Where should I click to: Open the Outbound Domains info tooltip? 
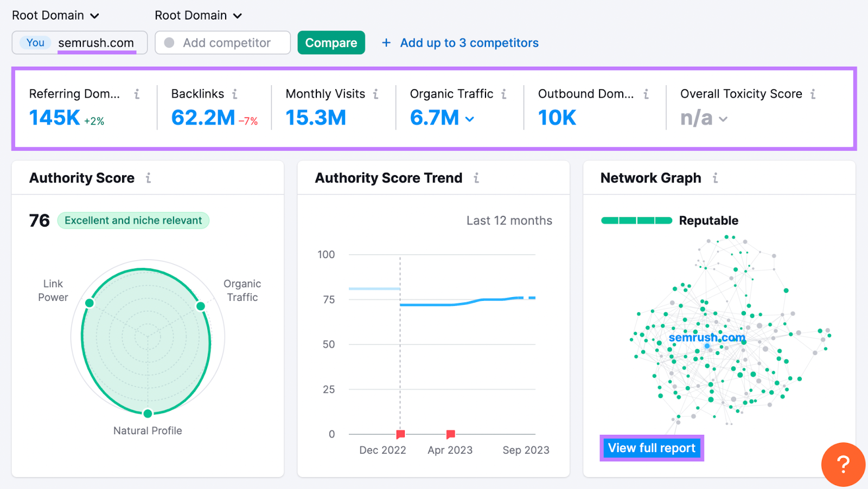pos(647,93)
